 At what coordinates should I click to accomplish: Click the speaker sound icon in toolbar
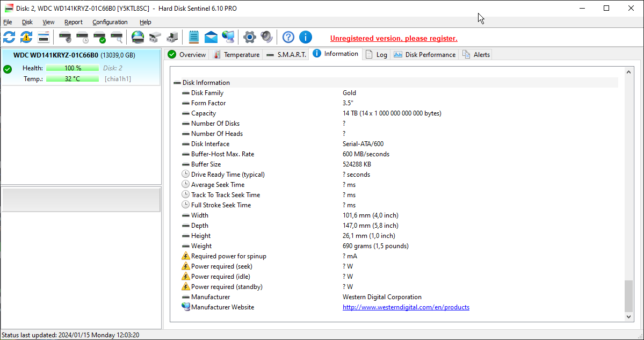point(266,38)
